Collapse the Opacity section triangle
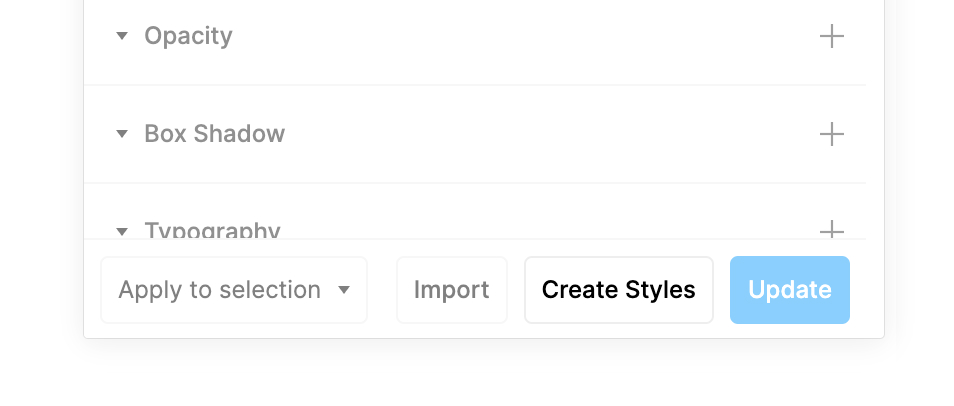954x406 pixels. tap(122, 36)
